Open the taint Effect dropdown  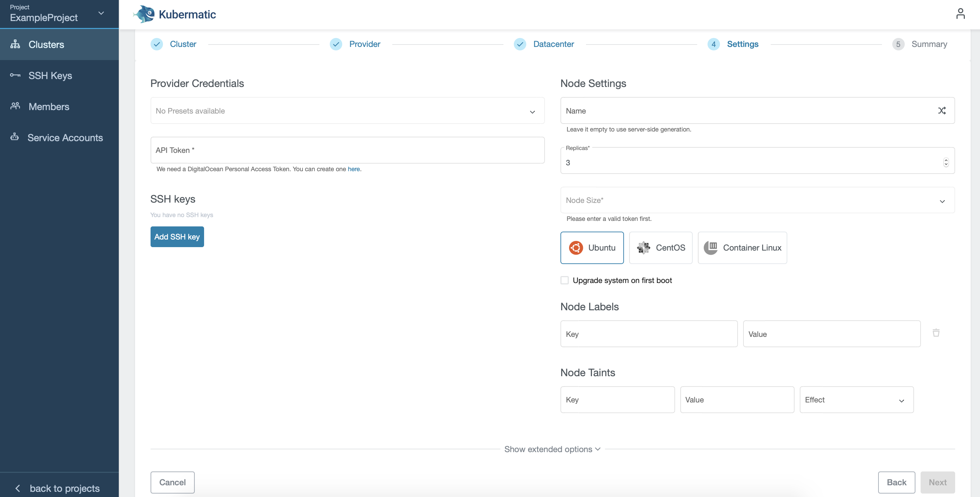click(x=856, y=400)
